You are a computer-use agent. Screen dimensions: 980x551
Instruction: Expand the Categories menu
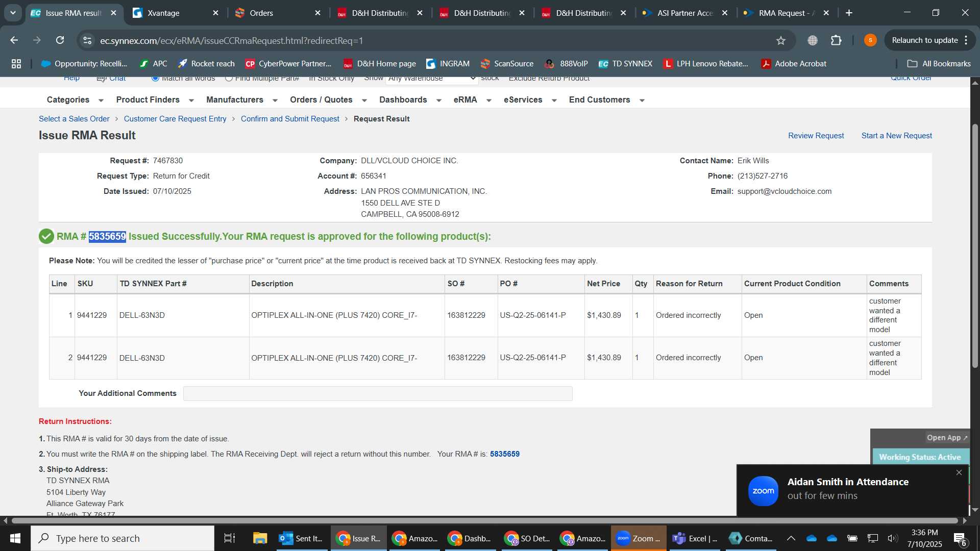pyautogui.click(x=75, y=100)
